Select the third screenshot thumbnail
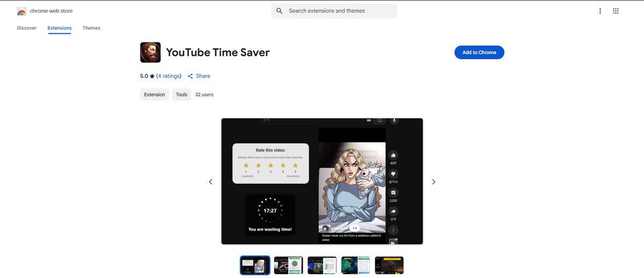 [x=322, y=265]
